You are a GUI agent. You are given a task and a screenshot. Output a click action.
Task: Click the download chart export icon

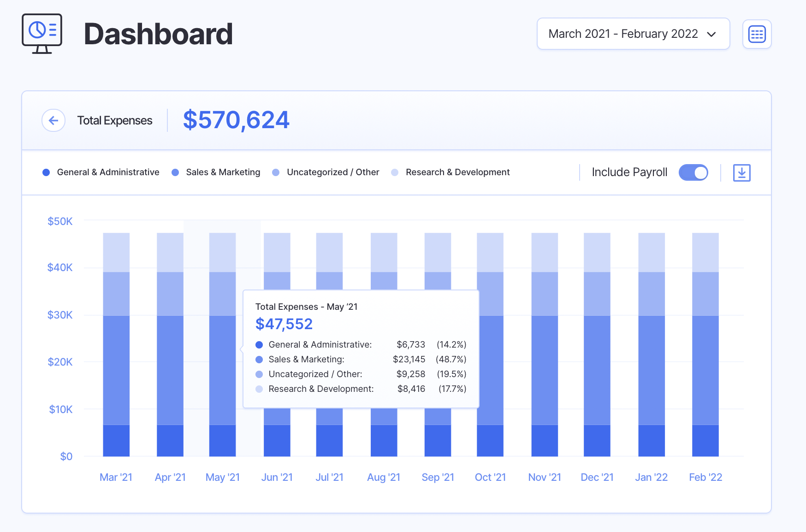741,172
